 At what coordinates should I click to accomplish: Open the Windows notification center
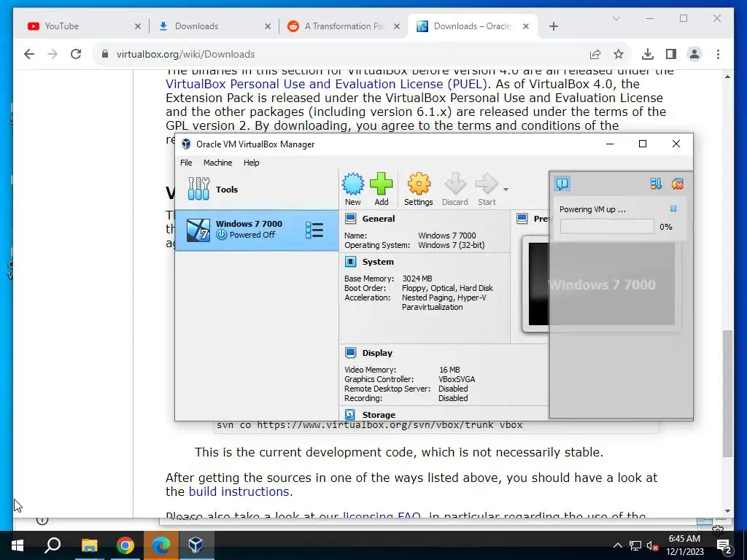pyautogui.click(x=724, y=547)
